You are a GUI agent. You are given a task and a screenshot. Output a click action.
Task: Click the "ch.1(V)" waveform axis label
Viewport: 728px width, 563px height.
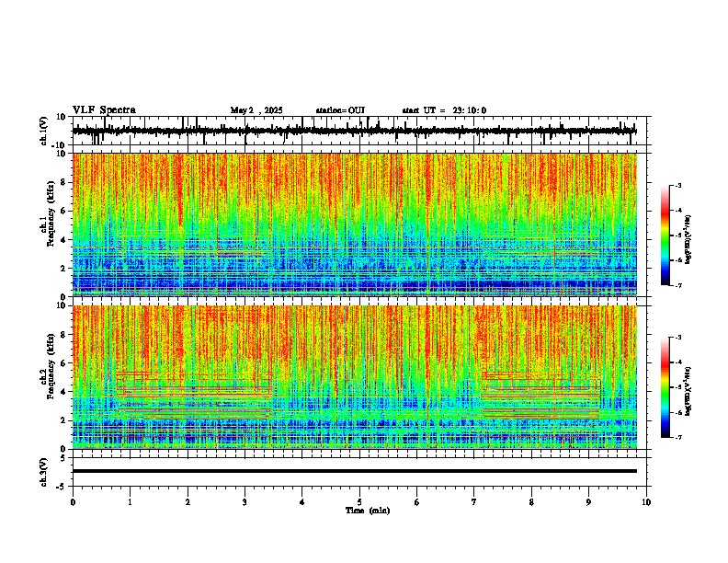[x=44, y=131]
